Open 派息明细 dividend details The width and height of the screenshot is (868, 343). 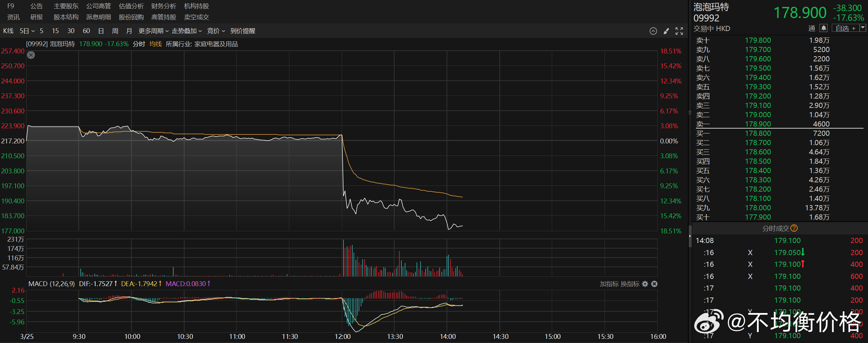point(99,17)
